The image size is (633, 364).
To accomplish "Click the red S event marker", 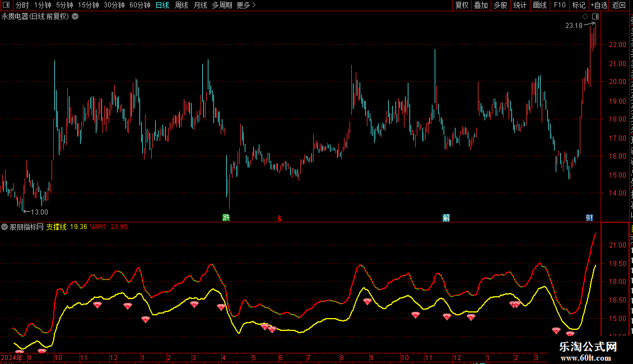I will (280, 218).
